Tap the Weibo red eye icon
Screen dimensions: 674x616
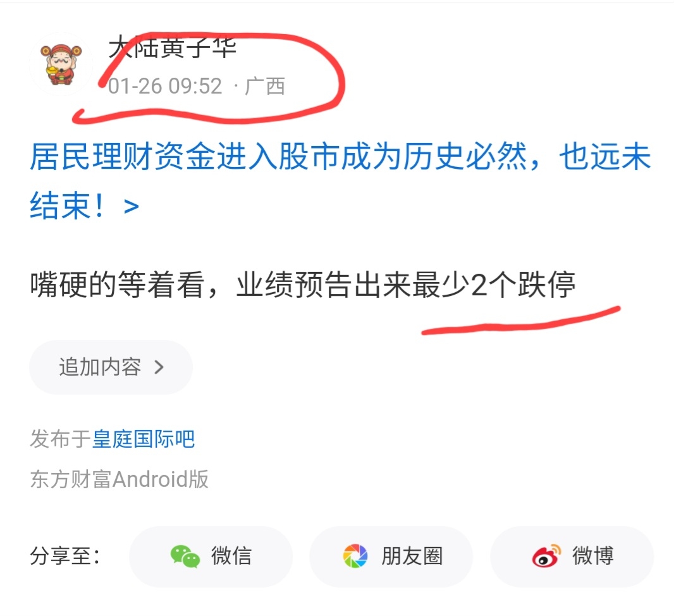tap(546, 556)
